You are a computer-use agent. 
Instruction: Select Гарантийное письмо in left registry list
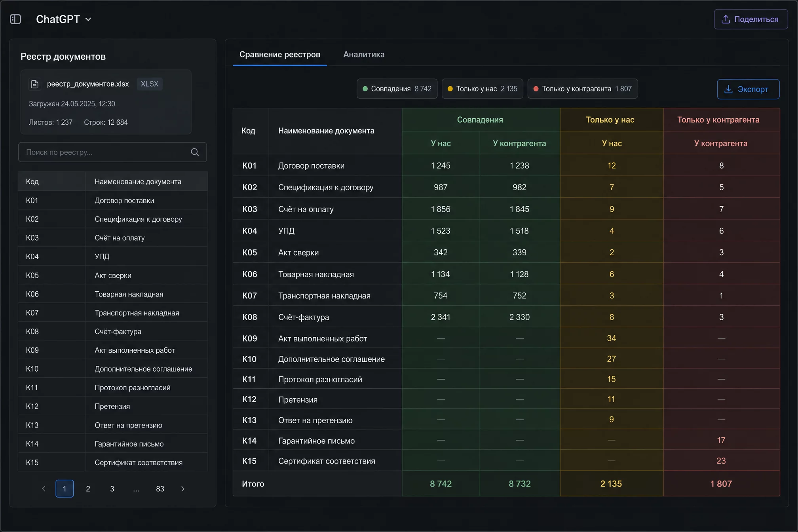(113, 443)
